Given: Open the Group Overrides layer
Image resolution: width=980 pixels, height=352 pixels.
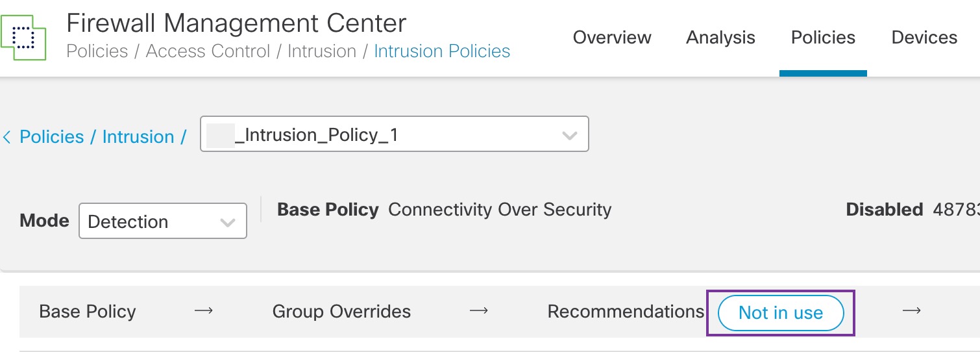Looking at the screenshot, I should pyautogui.click(x=341, y=312).
